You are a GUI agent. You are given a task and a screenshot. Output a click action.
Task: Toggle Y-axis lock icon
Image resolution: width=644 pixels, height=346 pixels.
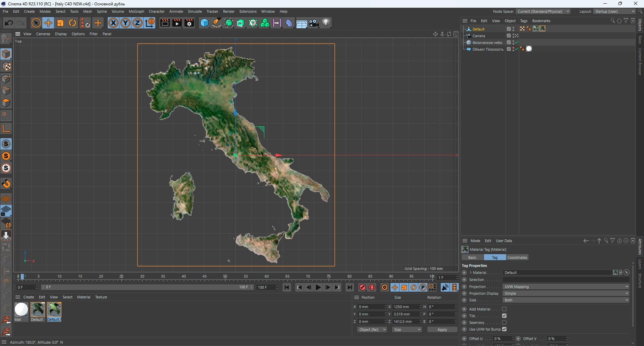[x=125, y=23]
